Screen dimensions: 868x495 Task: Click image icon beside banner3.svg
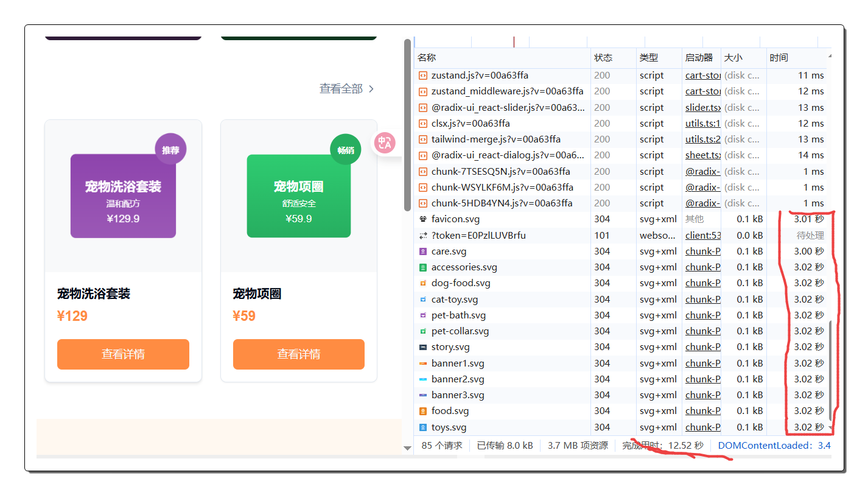423,395
